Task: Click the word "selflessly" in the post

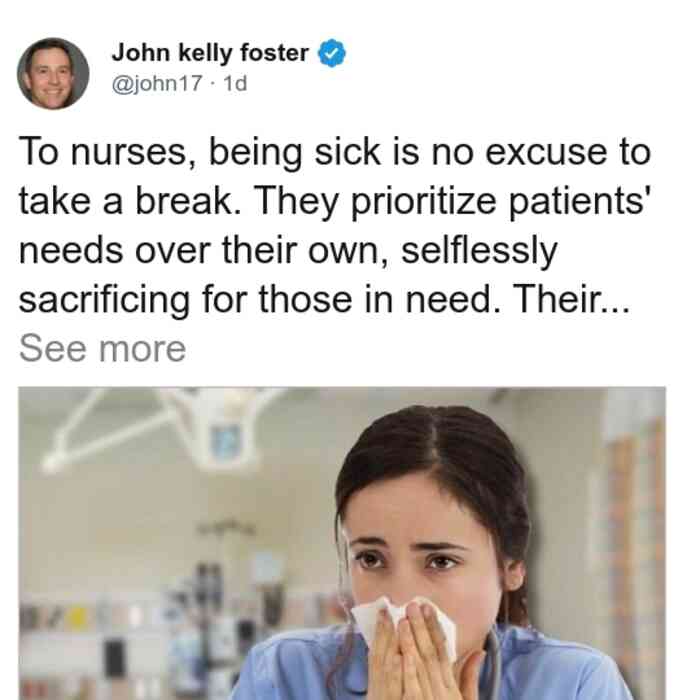Action: point(479,251)
